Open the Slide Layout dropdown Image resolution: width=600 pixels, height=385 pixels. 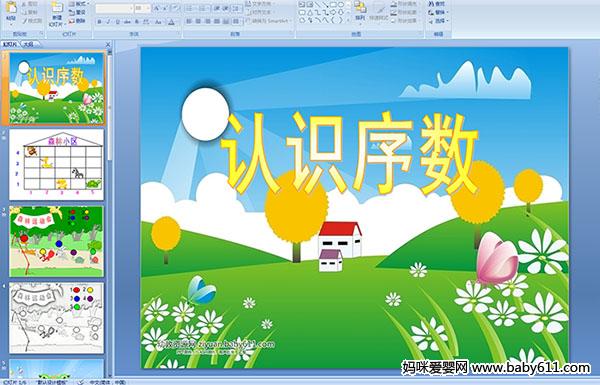pyautogui.click(x=80, y=4)
